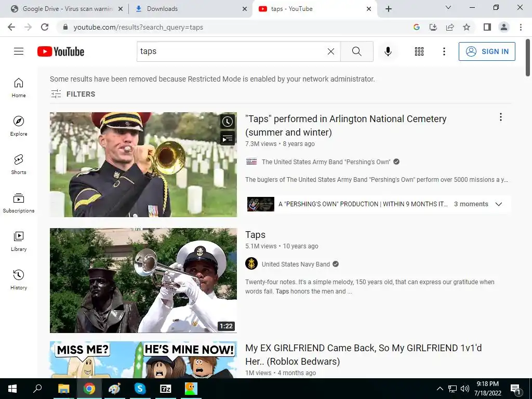Image resolution: width=532 pixels, height=399 pixels.
Task: Visit United States Navy Band channel name
Action: point(296,264)
